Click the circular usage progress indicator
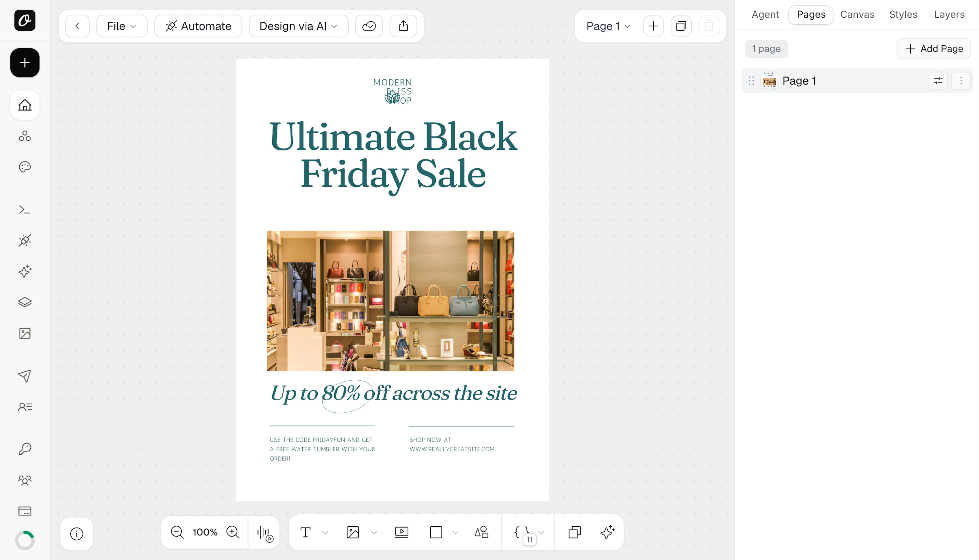The image size is (979, 560). [x=25, y=540]
